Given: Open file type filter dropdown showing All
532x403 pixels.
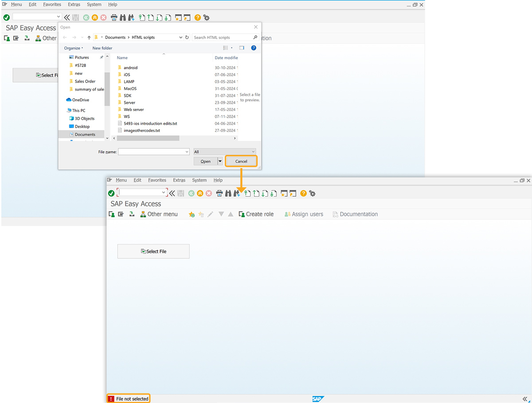Looking at the screenshot, I should 224,152.
